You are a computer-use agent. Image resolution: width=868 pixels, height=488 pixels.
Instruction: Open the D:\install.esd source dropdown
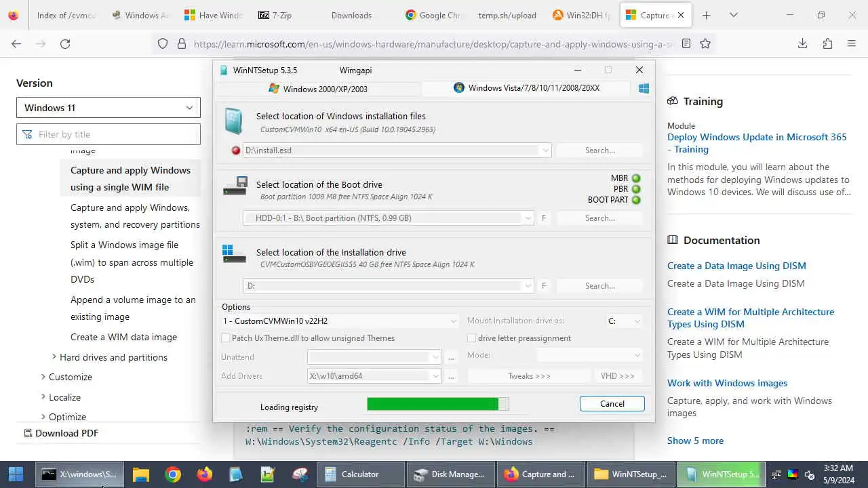point(545,150)
